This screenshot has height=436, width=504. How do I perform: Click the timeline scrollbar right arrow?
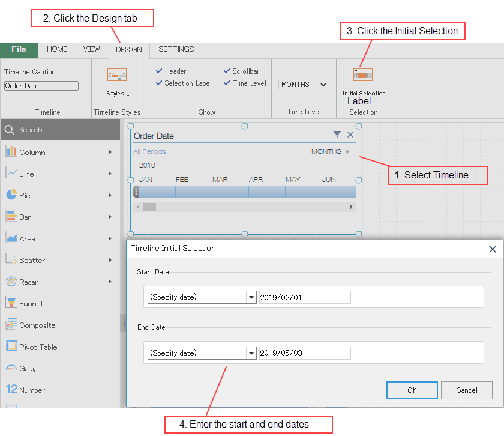pos(352,207)
